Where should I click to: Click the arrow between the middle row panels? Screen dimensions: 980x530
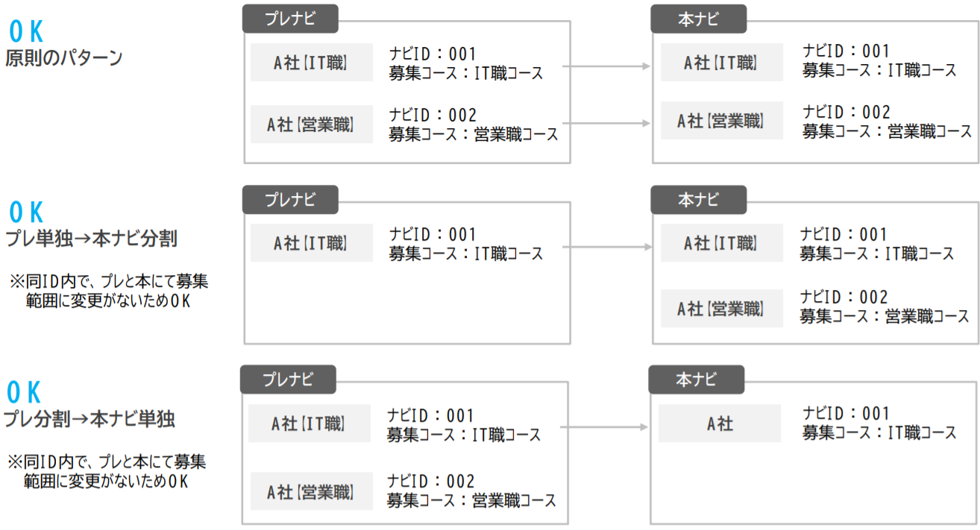[x=606, y=247]
